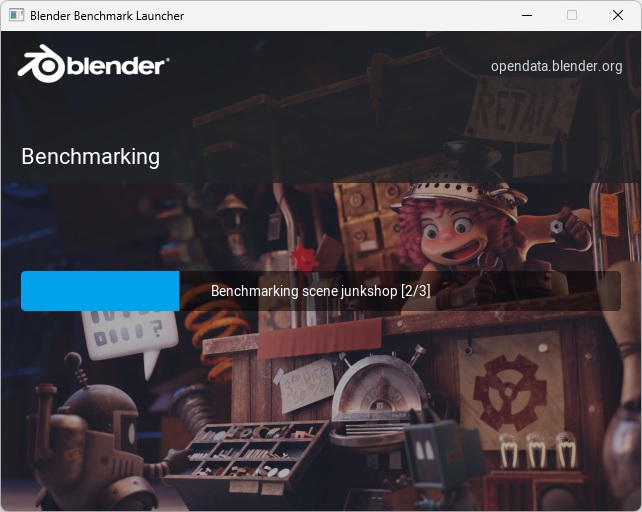Click the disabled maximize button

572,15
